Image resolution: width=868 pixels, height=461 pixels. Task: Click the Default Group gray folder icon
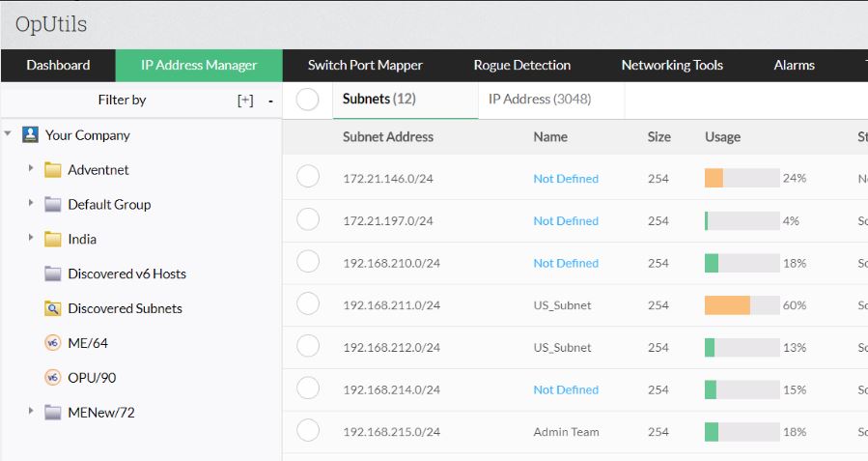point(52,205)
